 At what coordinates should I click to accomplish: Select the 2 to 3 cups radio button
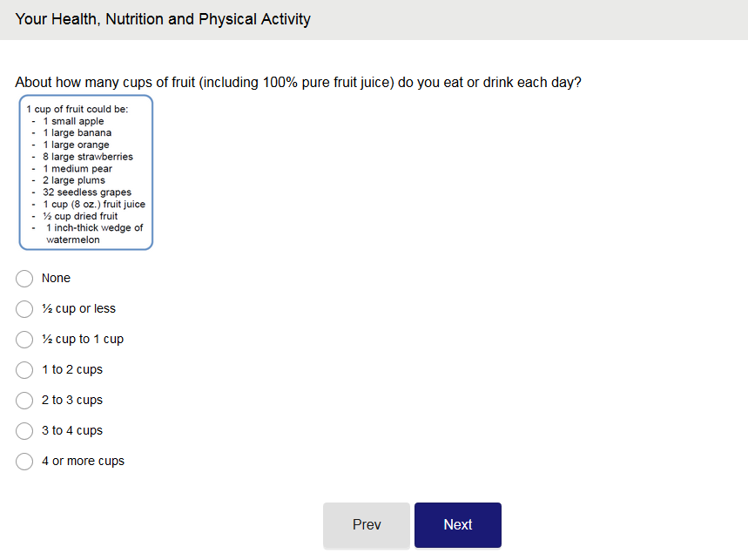point(24,401)
